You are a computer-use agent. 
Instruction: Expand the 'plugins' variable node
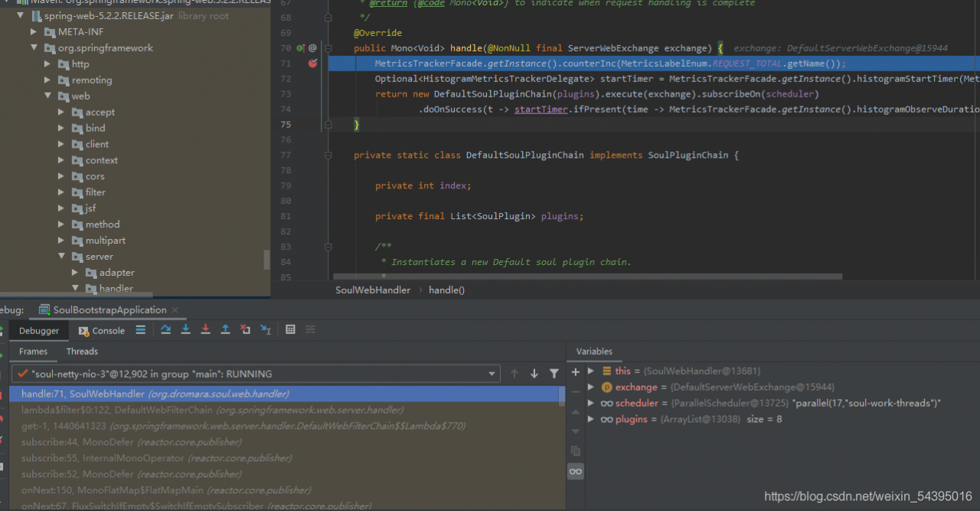(x=590, y=419)
